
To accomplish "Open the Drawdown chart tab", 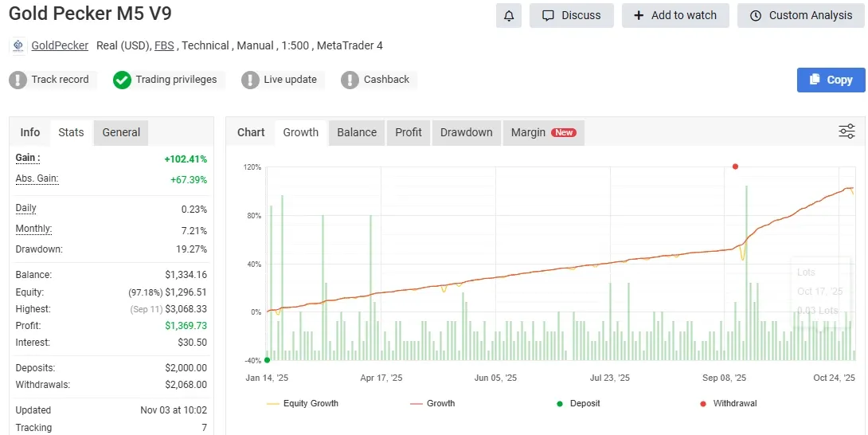I will tap(466, 132).
